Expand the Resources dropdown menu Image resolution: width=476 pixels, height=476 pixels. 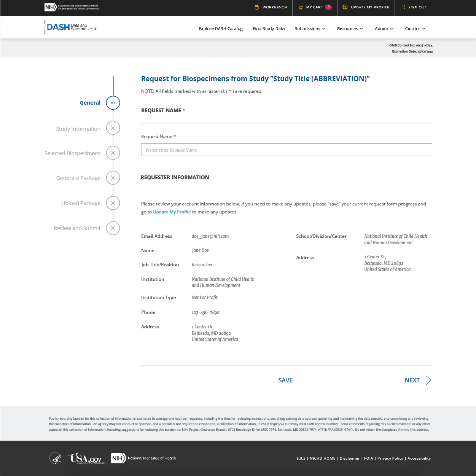(350, 29)
